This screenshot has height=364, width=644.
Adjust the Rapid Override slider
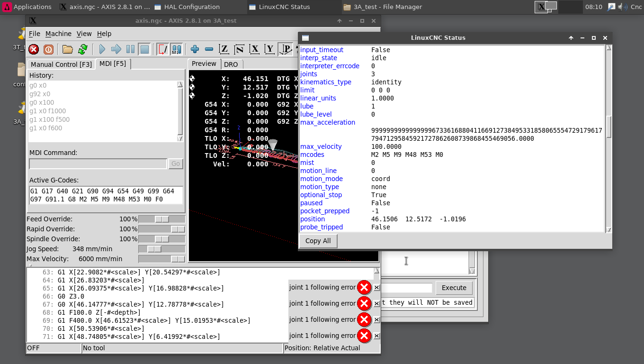point(161,229)
